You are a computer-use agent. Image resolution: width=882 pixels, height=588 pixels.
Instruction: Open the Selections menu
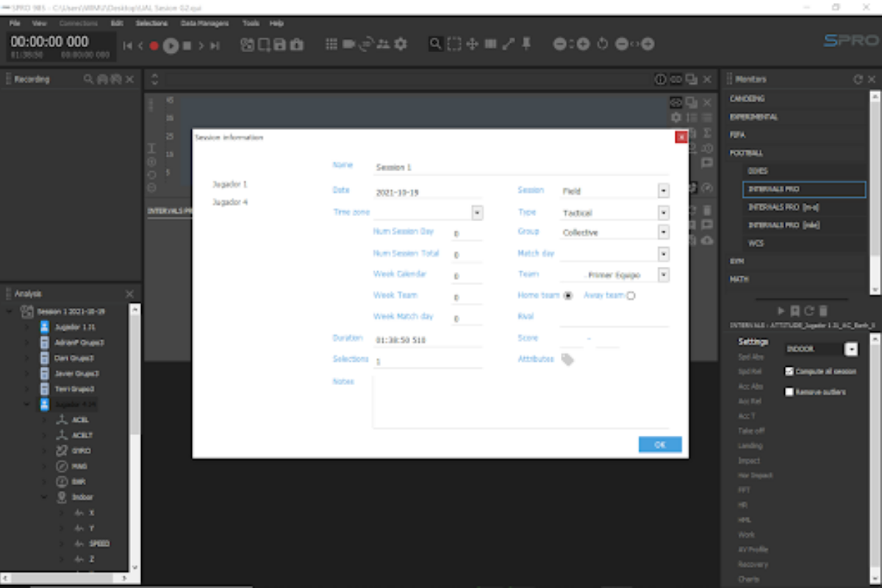(151, 23)
